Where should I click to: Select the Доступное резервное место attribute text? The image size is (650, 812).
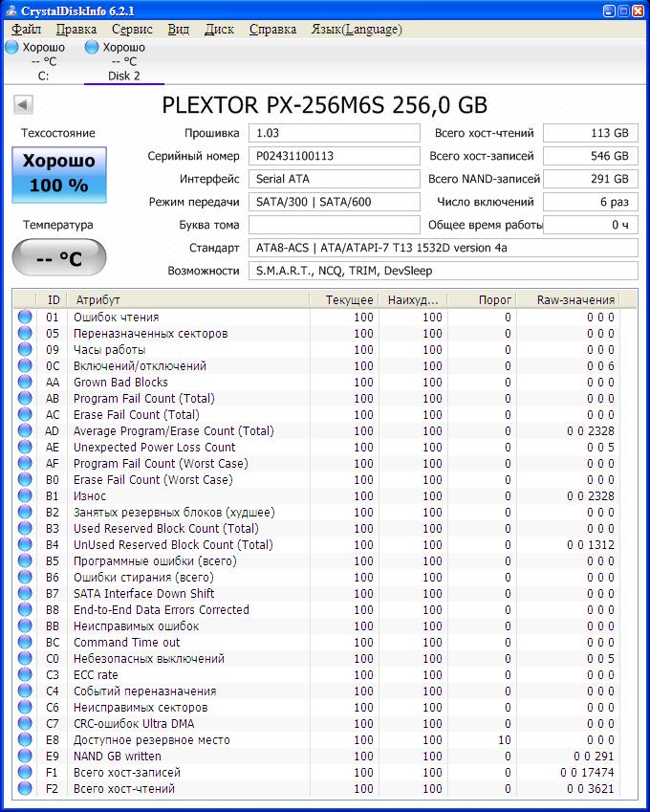(x=152, y=740)
